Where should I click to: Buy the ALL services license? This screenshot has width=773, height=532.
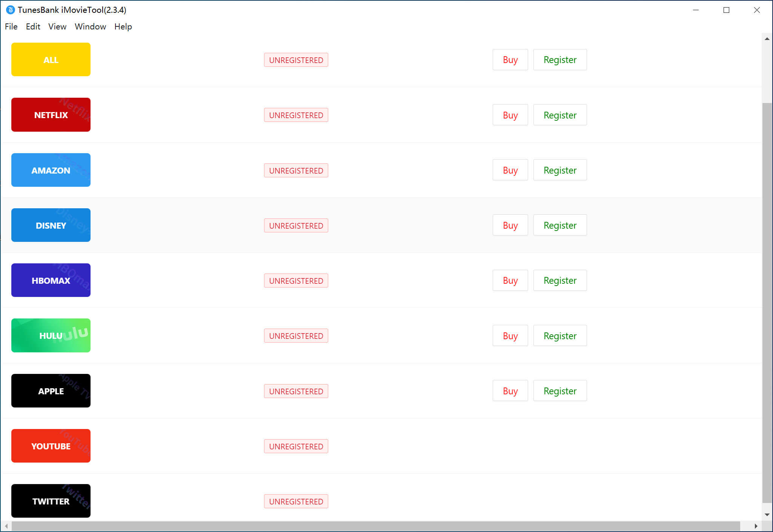(x=510, y=60)
